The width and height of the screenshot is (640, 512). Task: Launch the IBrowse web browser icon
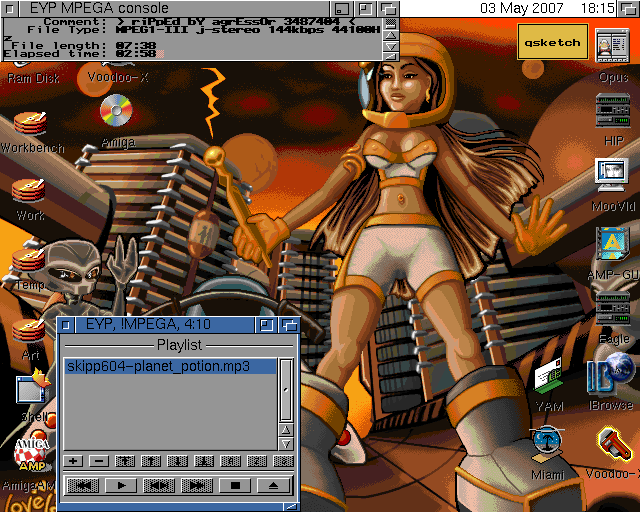pos(611,374)
